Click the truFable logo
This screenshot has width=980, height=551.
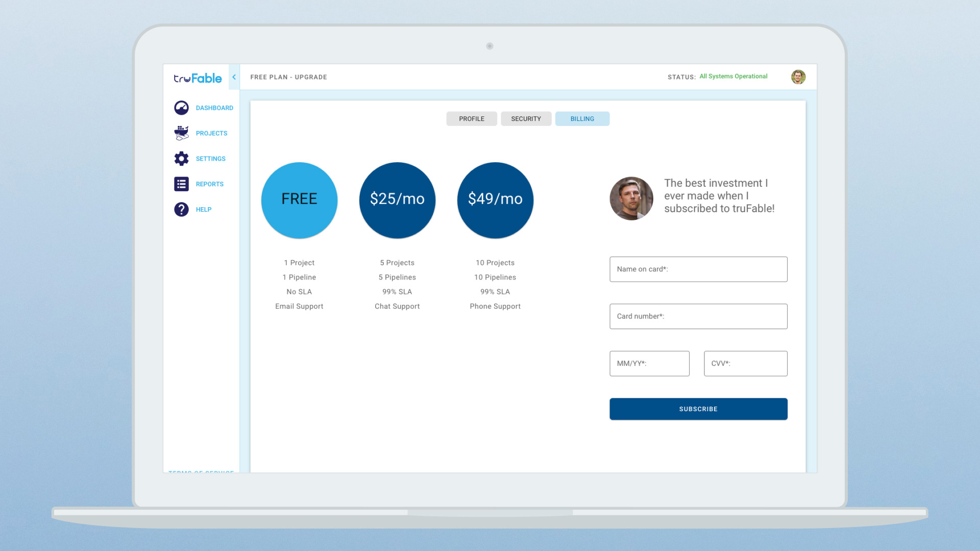[198, 78]
